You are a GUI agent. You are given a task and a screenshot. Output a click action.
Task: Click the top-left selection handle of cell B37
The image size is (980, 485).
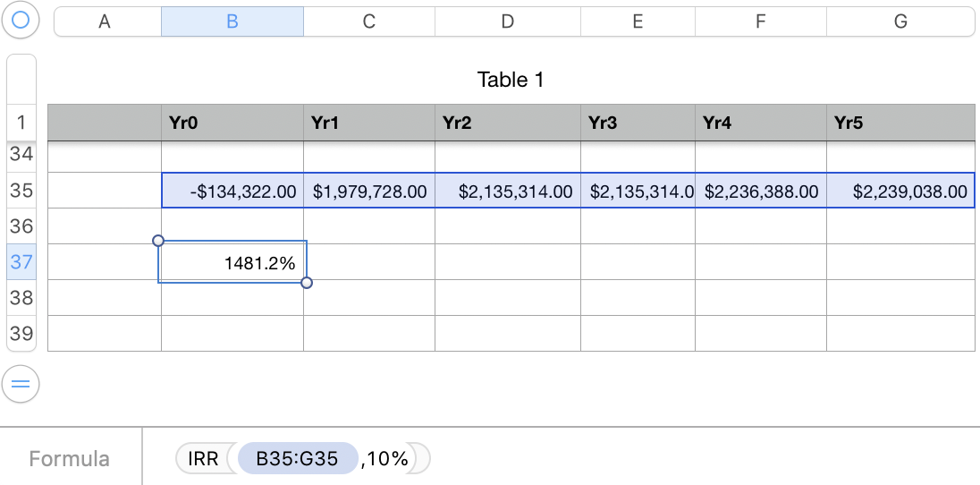[x=158, y=240]
